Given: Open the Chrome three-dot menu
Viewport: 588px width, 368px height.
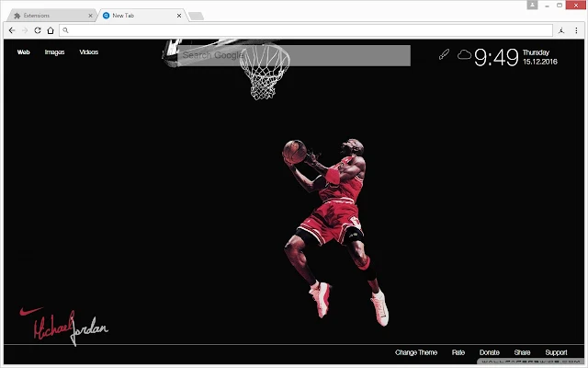Looking at the screenshot, I should click(576, 30).
